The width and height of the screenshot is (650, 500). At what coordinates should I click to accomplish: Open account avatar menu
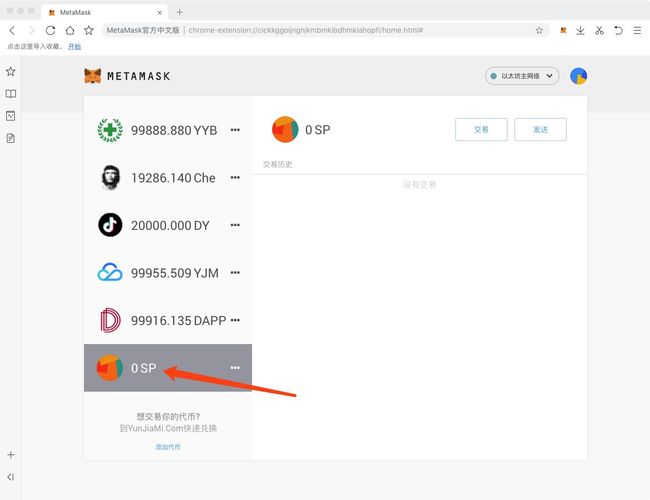[578, 76]
